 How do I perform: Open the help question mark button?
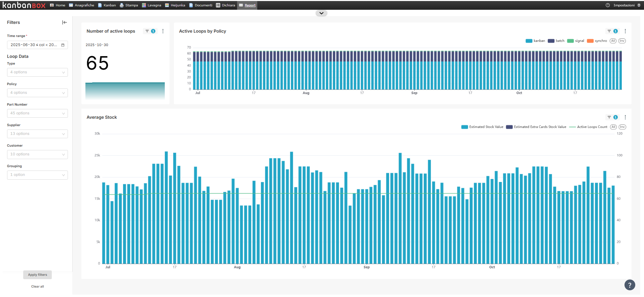[x=630, y=285]
